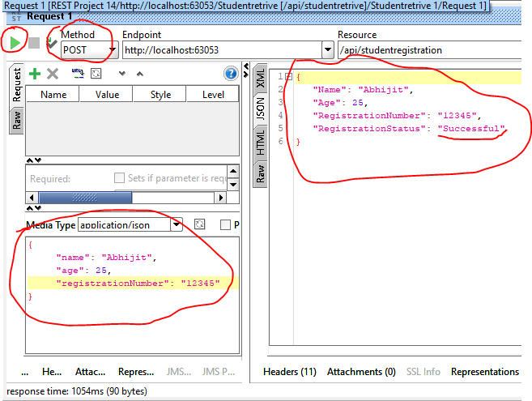Click the vertical scroll down arrow in properties panel
The height and width of the screenshot is (401, 532).
pos(233,185)
